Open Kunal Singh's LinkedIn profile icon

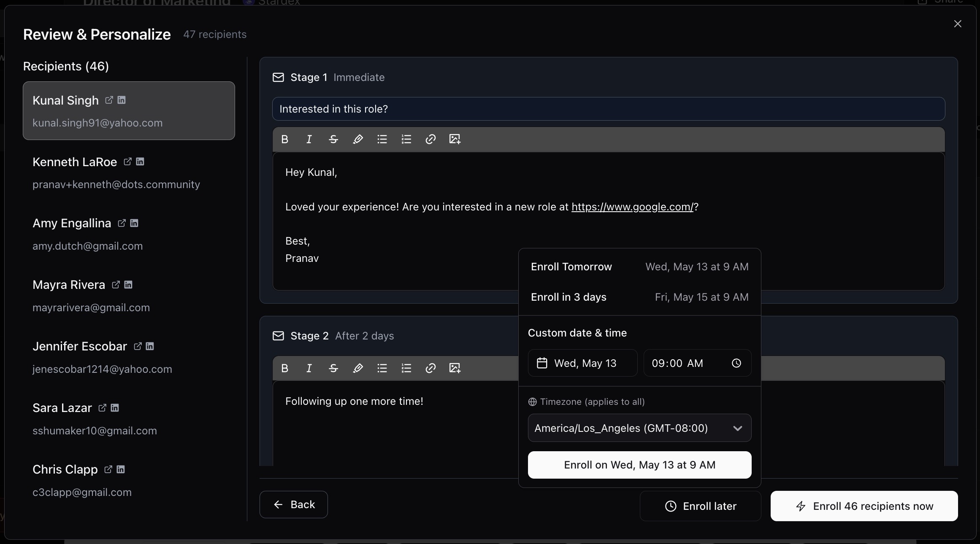tap(122, 100)
